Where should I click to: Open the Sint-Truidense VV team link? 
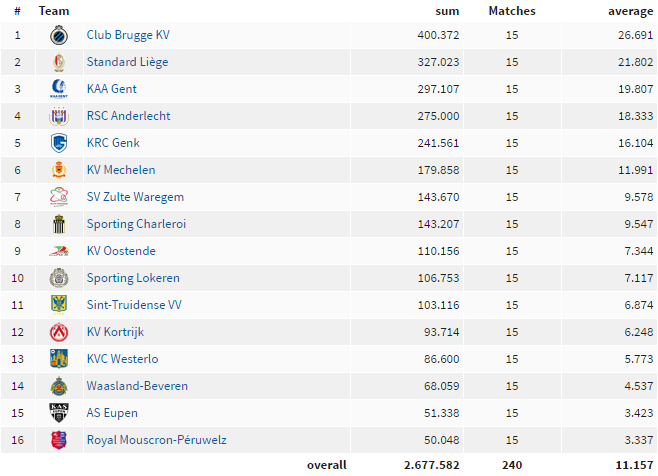click(x=134, y=305)
